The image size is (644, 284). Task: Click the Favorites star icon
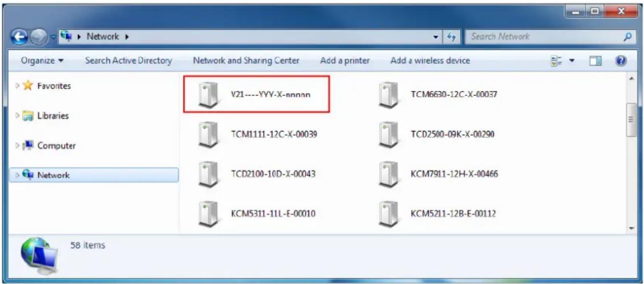coord(28,86)
